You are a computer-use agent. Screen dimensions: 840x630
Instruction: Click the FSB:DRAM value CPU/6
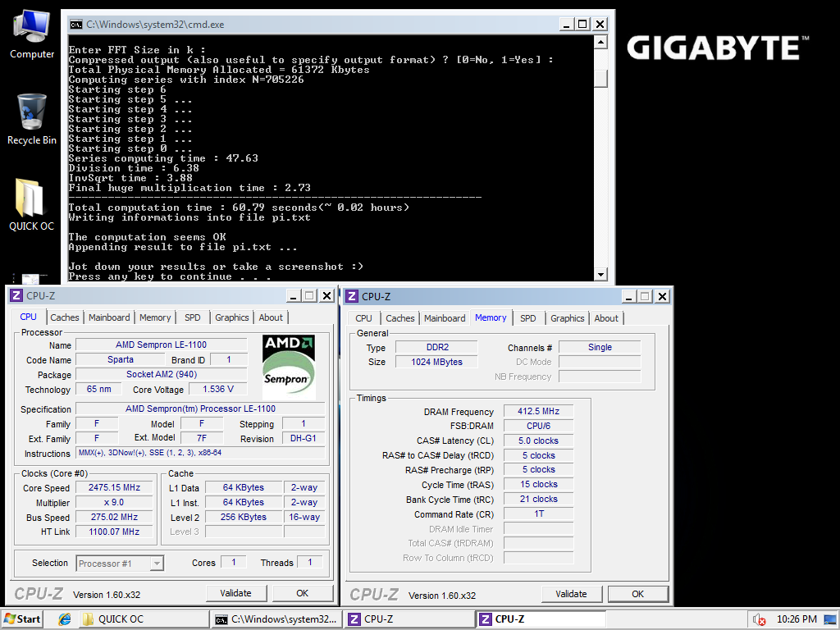(538, 426)
